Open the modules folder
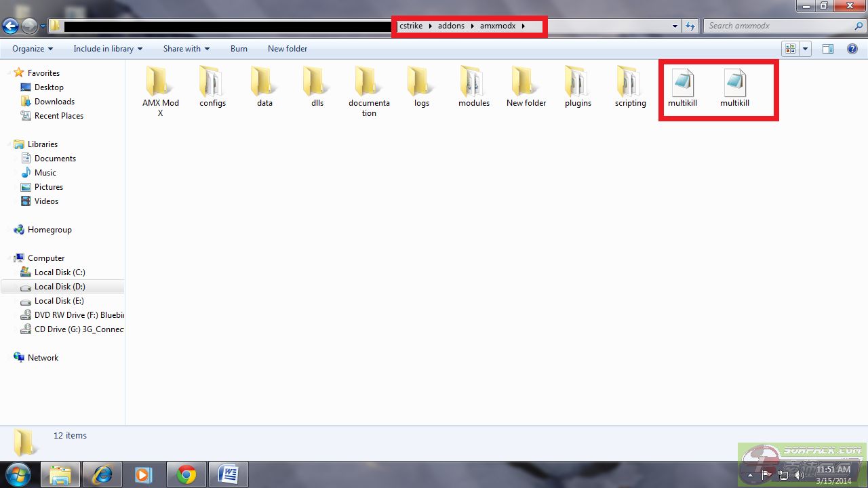Viewport: 868px width, 488px height. point(473,86)
